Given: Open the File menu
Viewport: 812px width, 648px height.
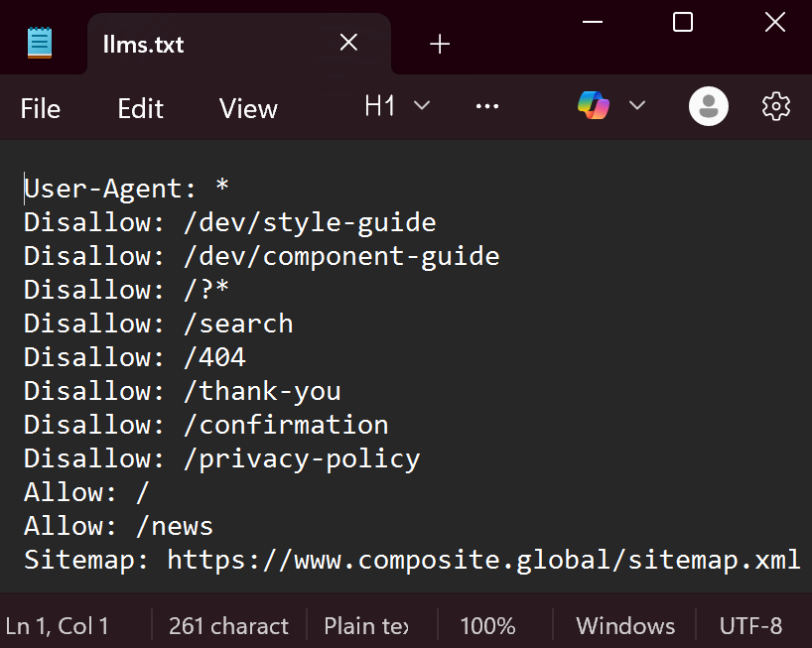Looking at the screenshot, I should click(40, 108).
